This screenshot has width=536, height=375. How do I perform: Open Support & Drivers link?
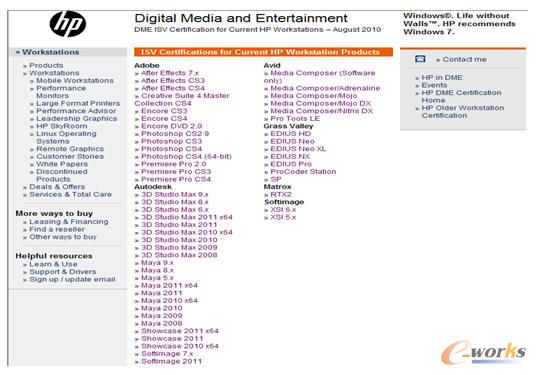[63, 272]
